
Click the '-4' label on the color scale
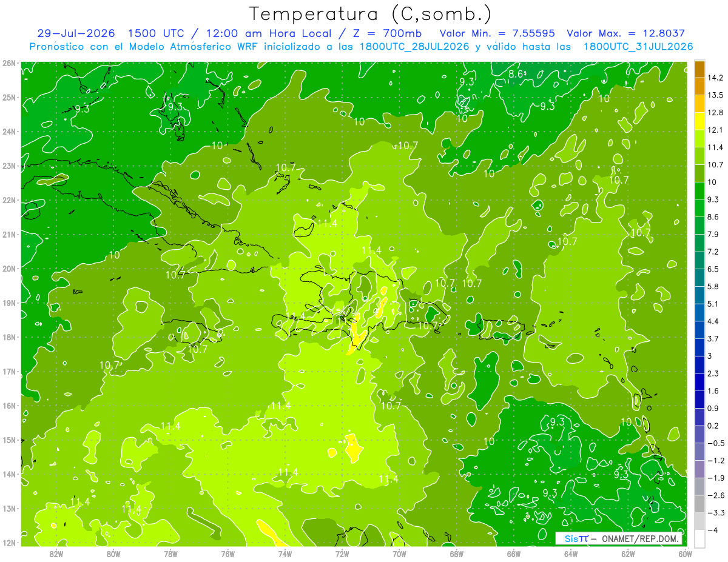(x=712, y=530)
